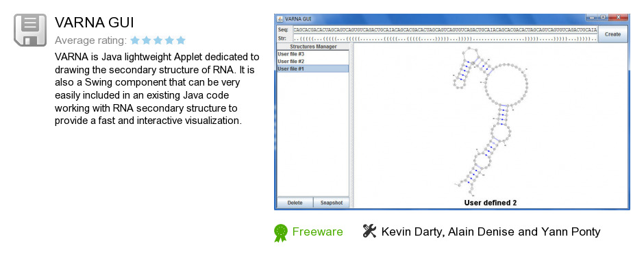Click the Delete button in Structures Manager
This screenshot has height=263, width=644.
(295, 203)
